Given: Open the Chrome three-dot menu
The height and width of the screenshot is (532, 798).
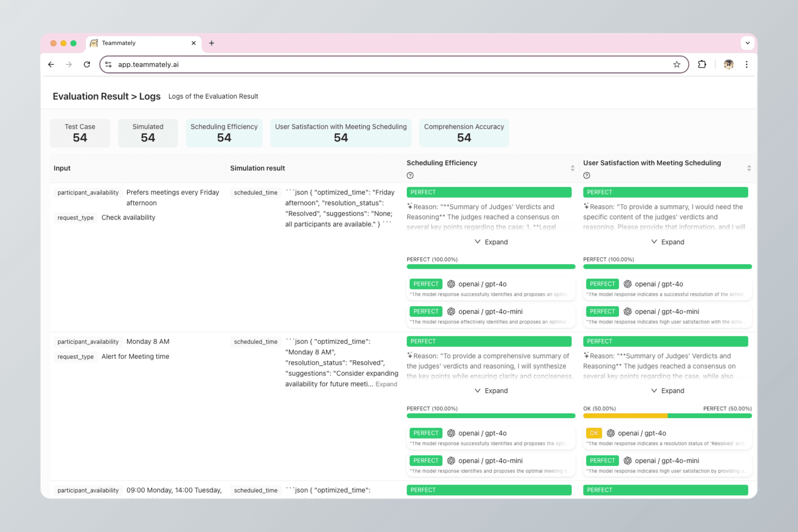Looking at the screenshot, I should coord(747,64).
